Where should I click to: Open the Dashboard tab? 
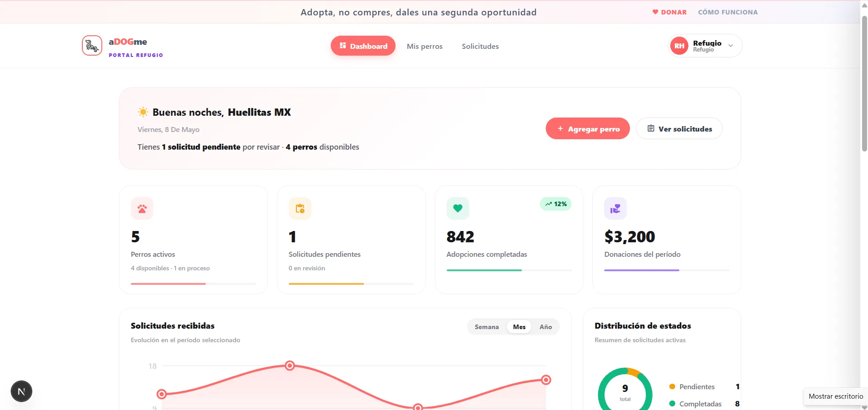click(x=363, y=46)
